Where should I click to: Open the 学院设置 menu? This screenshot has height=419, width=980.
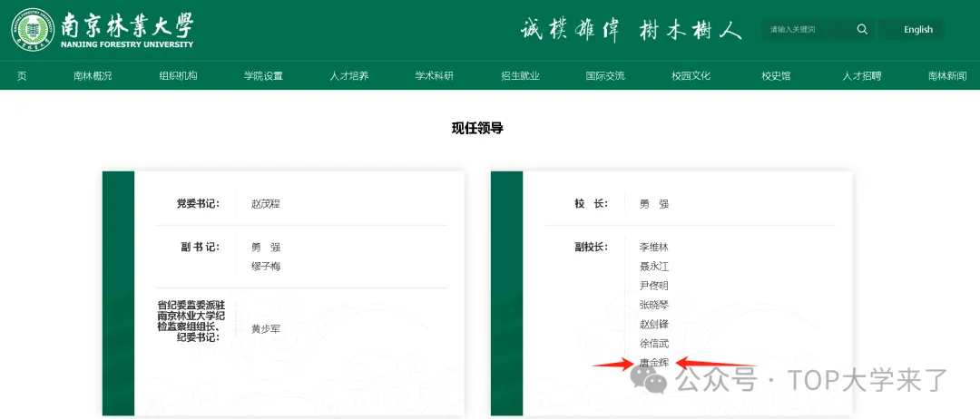click(263, 76)
